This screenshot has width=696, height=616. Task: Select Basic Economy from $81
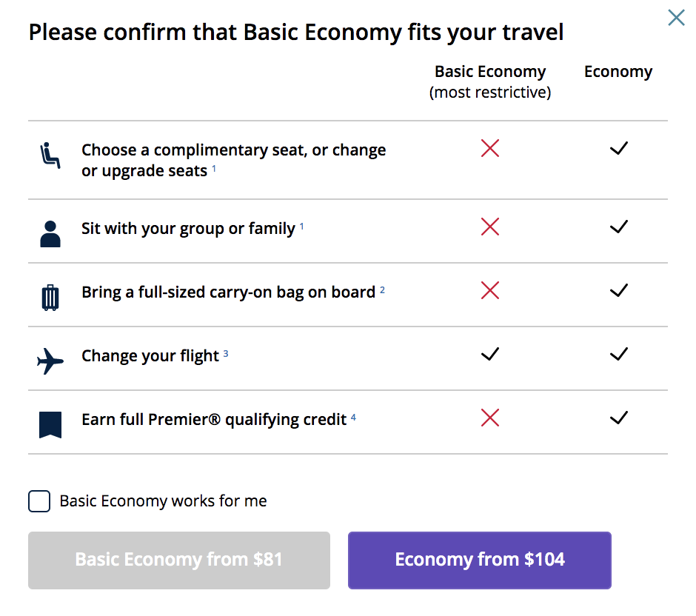tap(178, 560)
